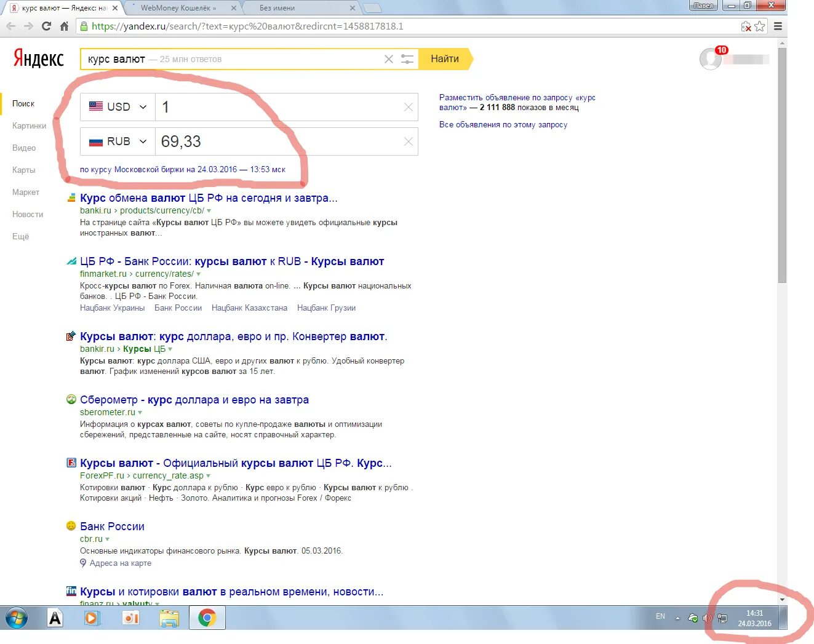
Task: Click Адреса на карте link
Action: coord(121,563)
